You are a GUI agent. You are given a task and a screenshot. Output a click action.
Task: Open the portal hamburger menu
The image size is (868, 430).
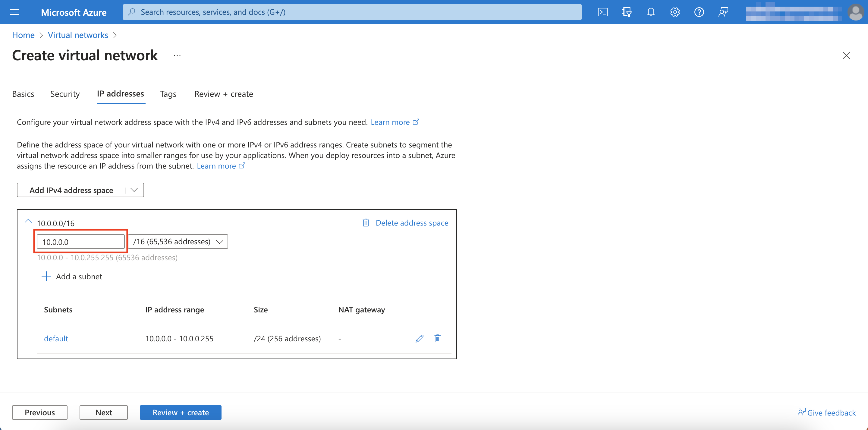pyautogui.click(x=14, y=12)
